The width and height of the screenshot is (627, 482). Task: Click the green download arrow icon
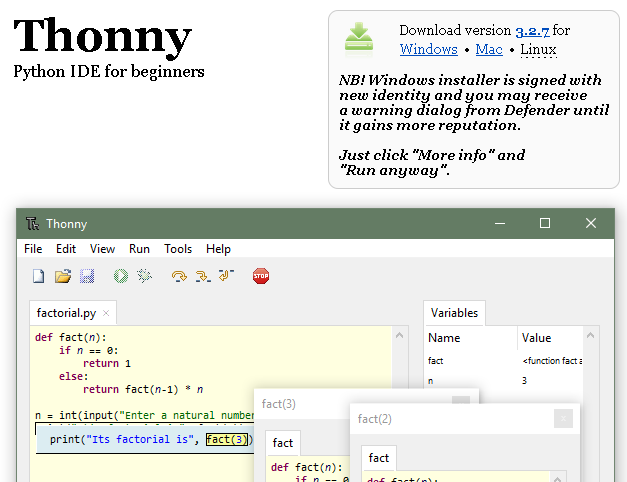coord(359,38)
